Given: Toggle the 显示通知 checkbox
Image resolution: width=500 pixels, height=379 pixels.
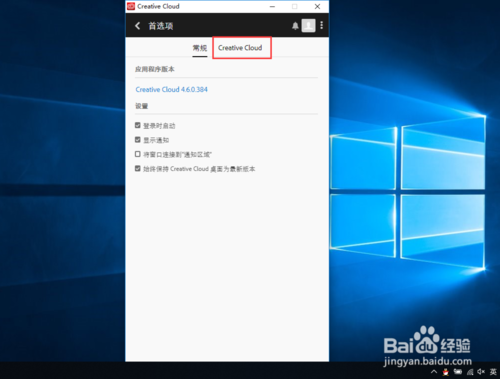Looking at the screenshot, I should [138, 140].
